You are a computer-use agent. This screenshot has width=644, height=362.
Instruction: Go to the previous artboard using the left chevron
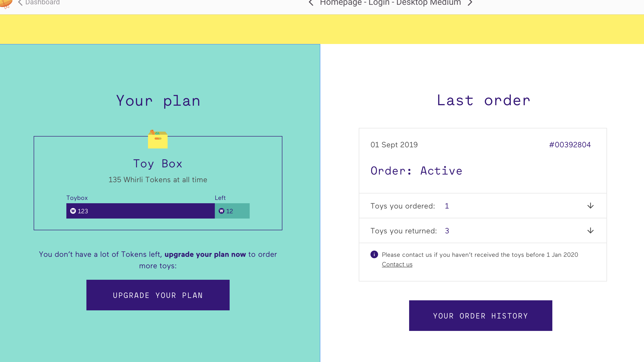(x=311, y=3)
